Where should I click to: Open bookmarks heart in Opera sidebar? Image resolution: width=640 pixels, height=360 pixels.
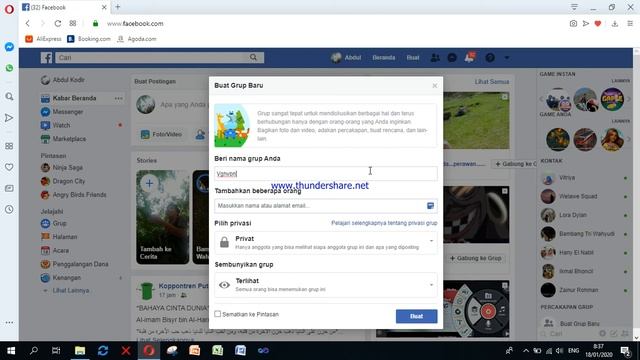coord(9,167)
